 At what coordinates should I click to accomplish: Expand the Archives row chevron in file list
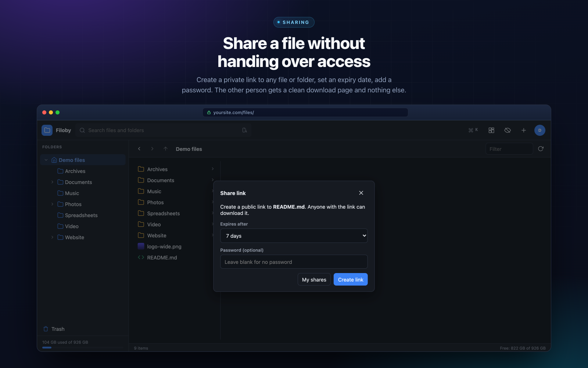[213, 169]
